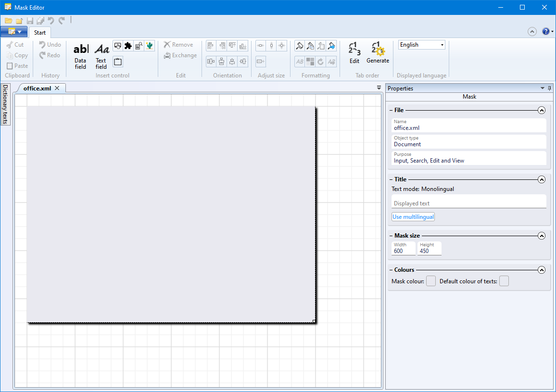Select the Start ribbon tab
This screenshot has height=392, width=556.
pyautogui.click(x=40, y=33)
